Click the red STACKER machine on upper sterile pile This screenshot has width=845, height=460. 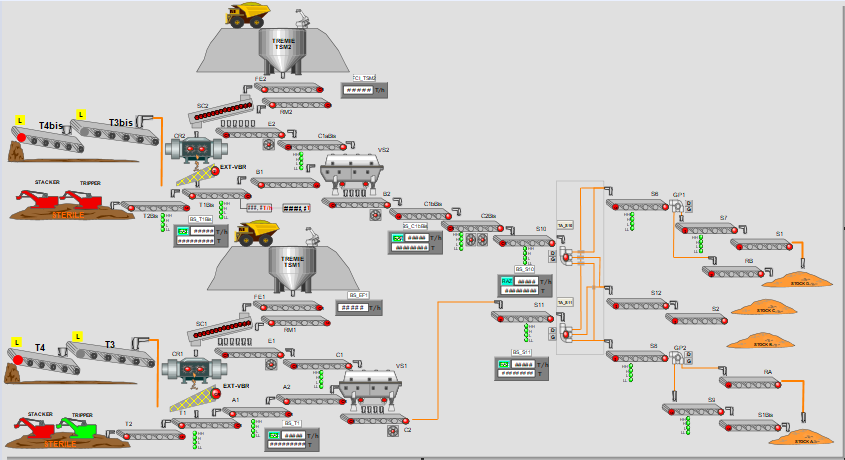(37, 199)
